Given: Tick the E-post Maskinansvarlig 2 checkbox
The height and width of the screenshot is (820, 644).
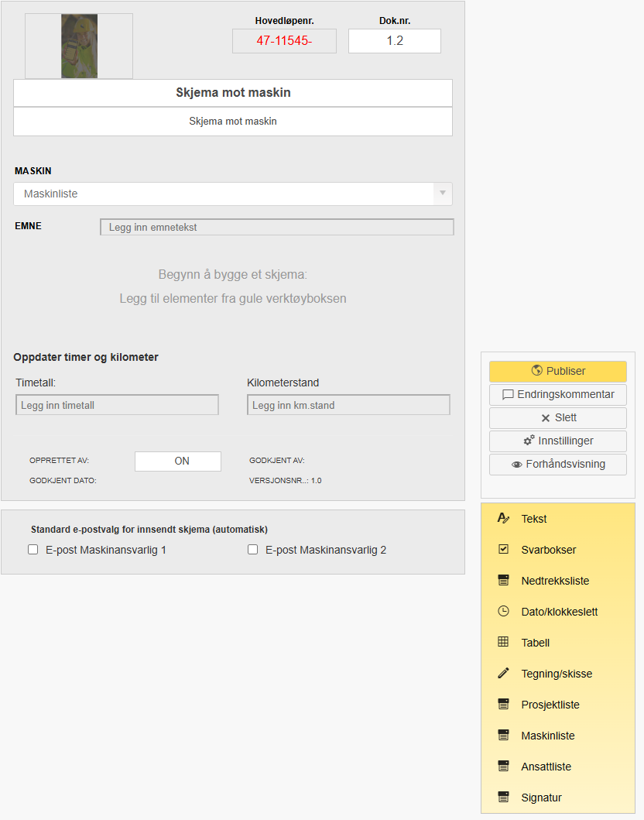Looking at the screenshot, I should click(252, 550).
